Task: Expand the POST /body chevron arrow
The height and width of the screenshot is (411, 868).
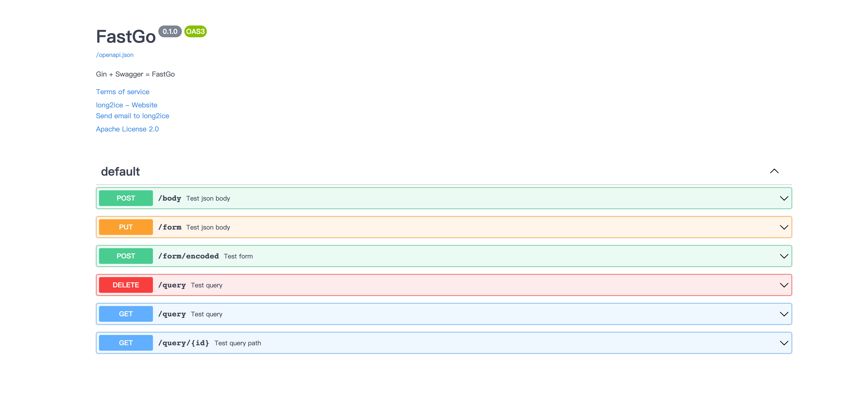Action: pos(784,198)
